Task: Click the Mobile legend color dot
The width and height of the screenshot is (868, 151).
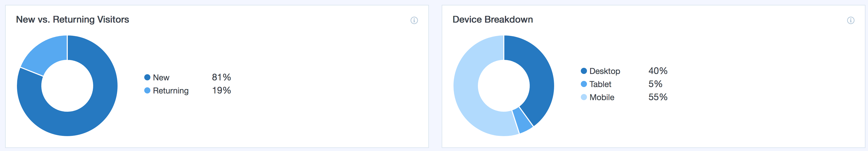Action: pos(584,97)
